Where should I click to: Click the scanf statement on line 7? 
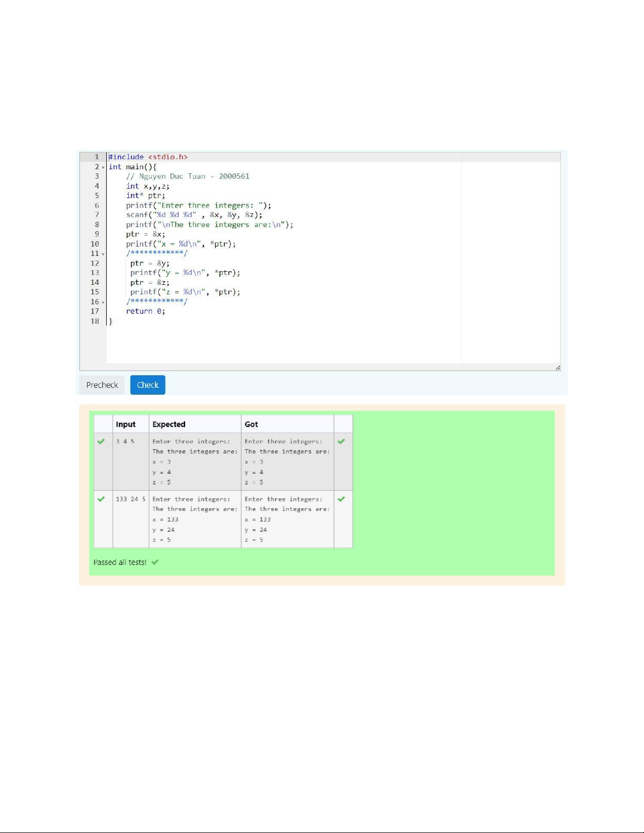[x=193, y=215]
